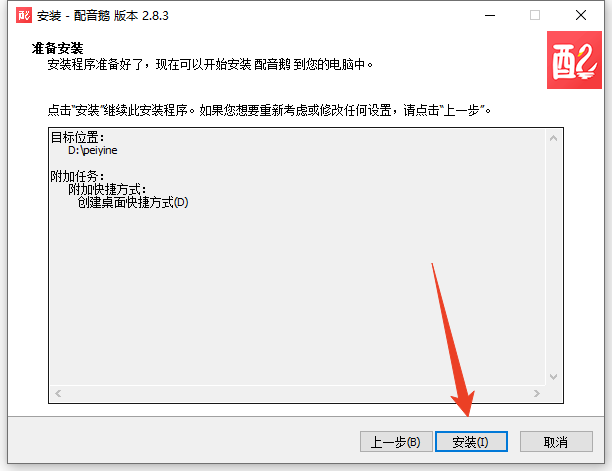This screenshot has height=471, width=612.
Task: Minimize the installer window
Action: tap(490, 16)
